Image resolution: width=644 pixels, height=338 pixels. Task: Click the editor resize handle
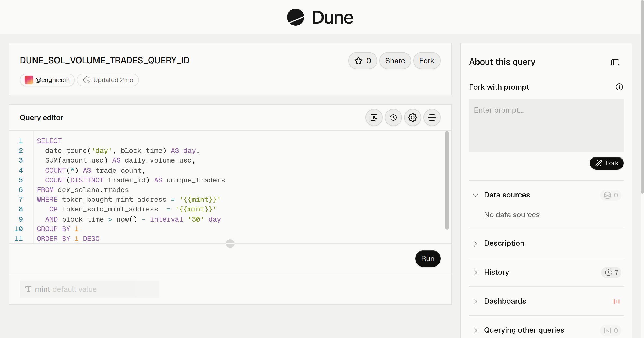tap(230, 244)
